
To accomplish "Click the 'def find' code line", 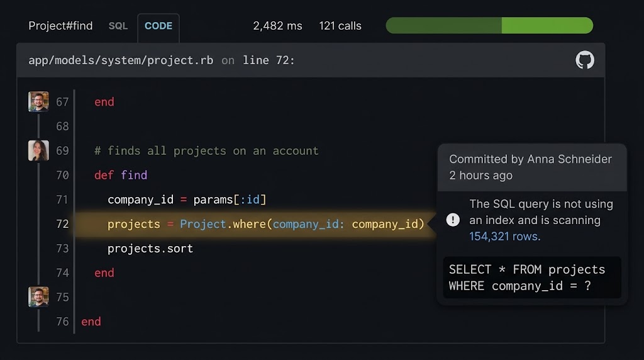I will 121,175.
